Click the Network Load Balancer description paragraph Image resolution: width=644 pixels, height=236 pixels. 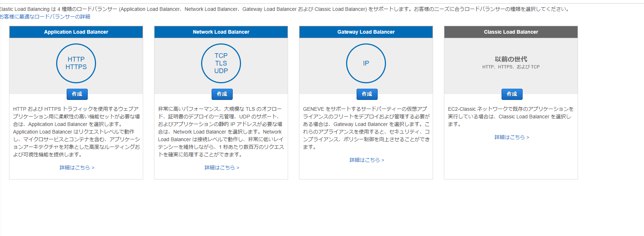click(221, 132)
